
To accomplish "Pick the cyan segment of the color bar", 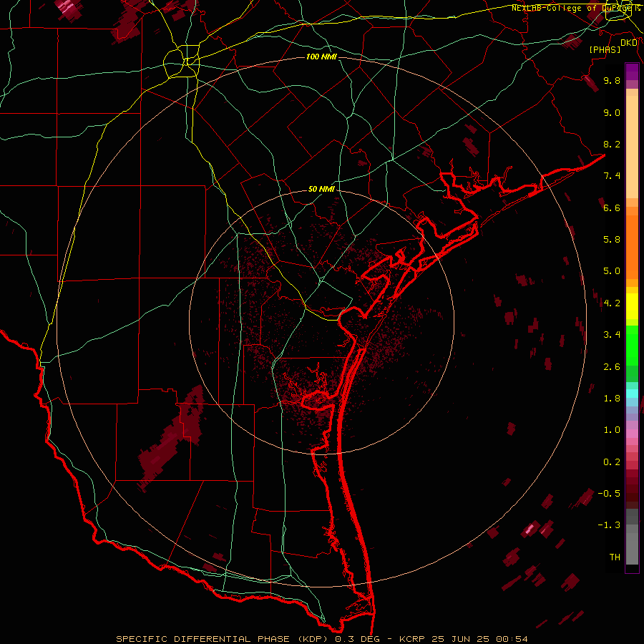I will coord(632,394).
